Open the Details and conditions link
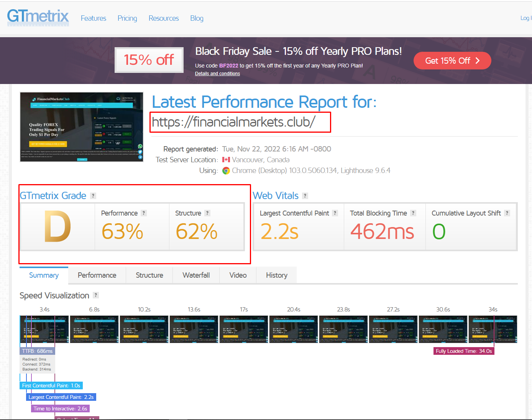This screenshot has width=532, height=420. point(217,74)
